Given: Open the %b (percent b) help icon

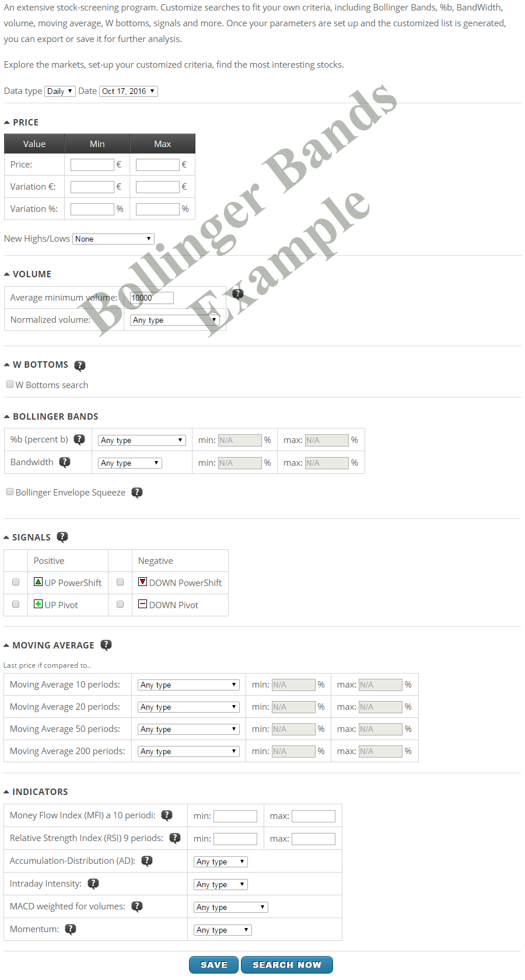Looking at the screenshot, I should pos(79,440).
